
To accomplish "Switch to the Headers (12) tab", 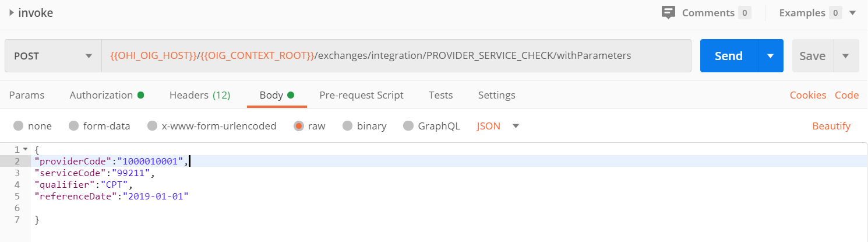I will click(200, 95).
